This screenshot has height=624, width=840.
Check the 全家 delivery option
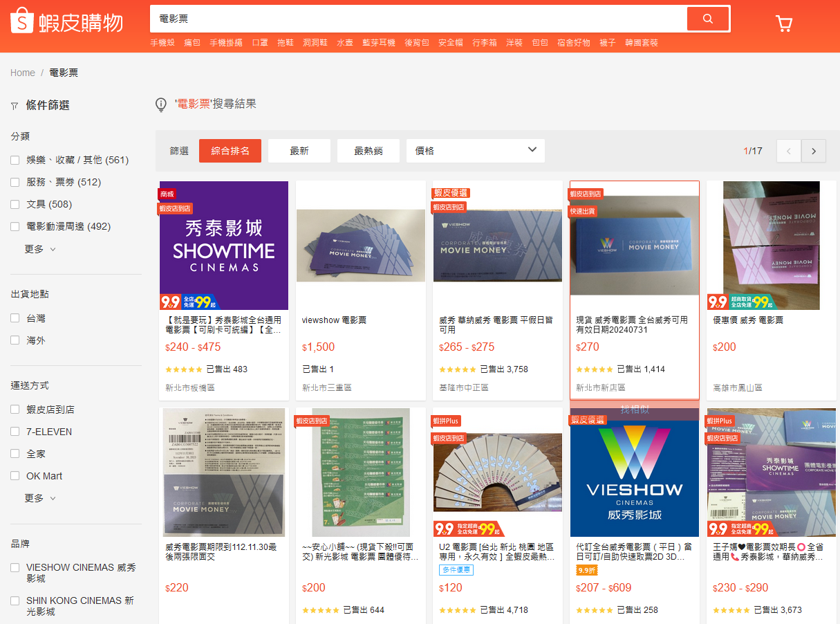click(x=15, y=454)
